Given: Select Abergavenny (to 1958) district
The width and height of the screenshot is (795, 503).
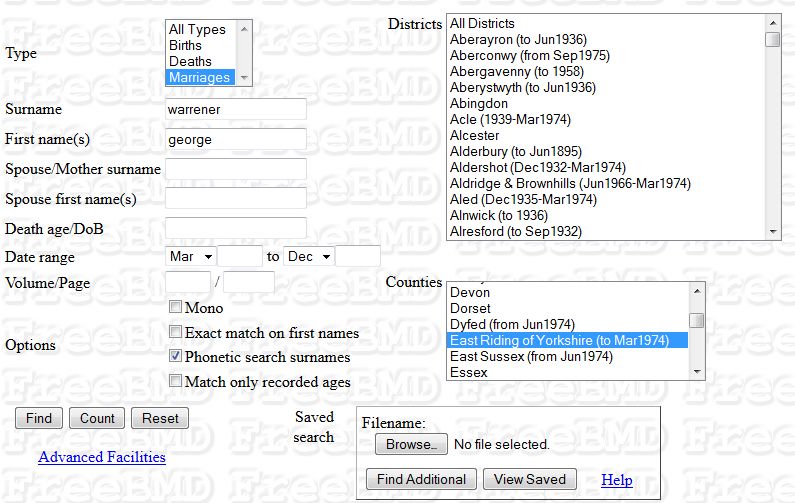Looking at the screenshot, I should pyautogui.click(x=605, y=71).
